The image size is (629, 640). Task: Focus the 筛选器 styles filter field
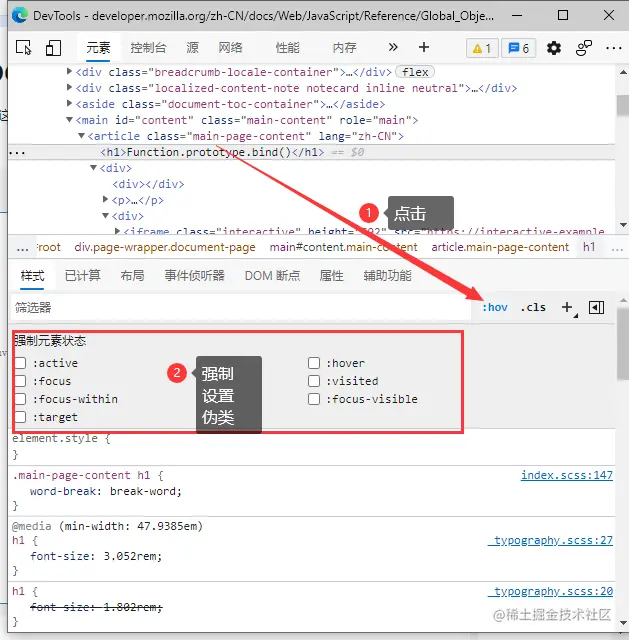(x=241, y=307)
